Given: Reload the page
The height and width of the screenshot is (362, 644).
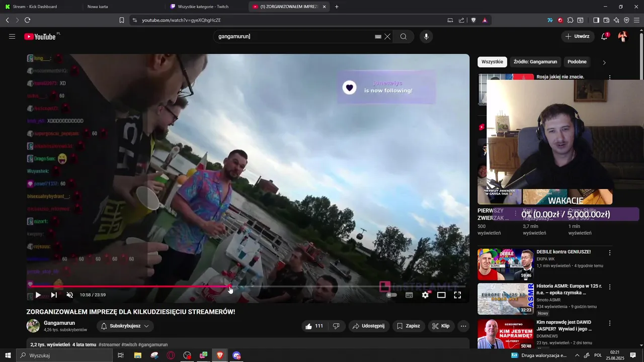Looking at the screenshot, I should pyautogui.click(x=27, y=20).
